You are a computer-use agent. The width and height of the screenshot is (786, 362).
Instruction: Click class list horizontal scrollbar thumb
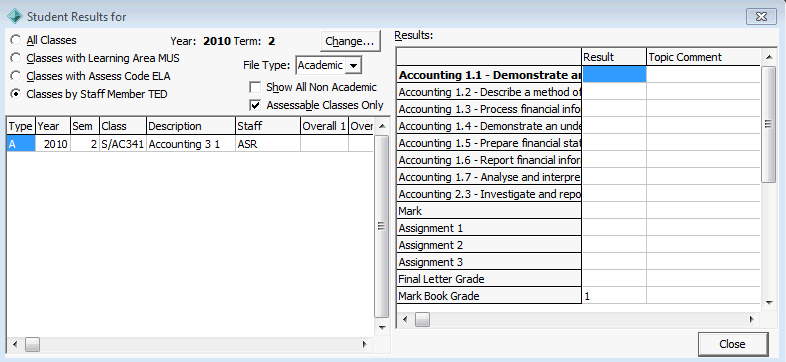[x=32, y=344]
